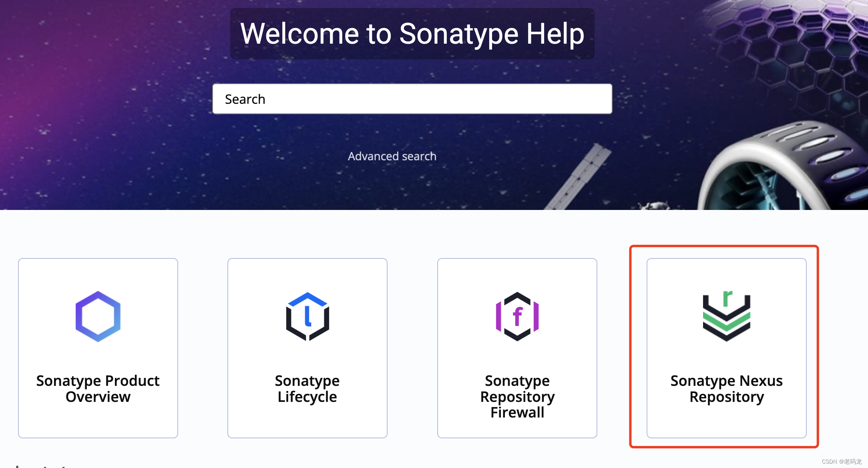The image size is (868, 468).
Task: Click the CSDN watermark text at bottom right
Action: point(842,462)
